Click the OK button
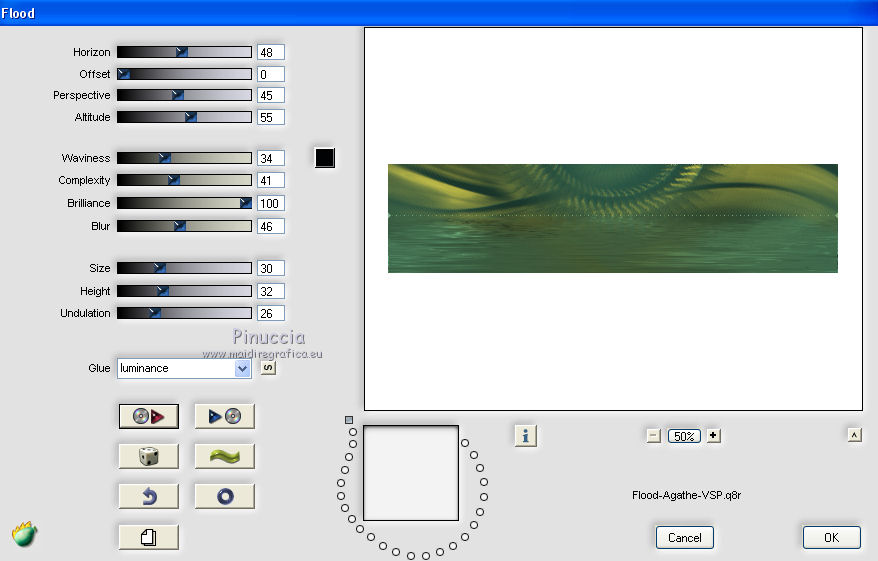The image size is (878, 561). pos(832,537)
